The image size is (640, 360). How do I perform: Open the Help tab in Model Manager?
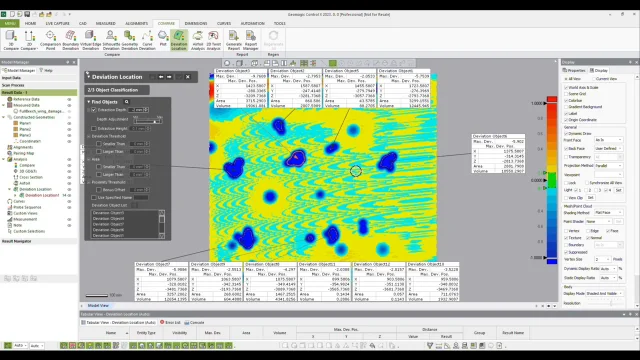[46, 71]
